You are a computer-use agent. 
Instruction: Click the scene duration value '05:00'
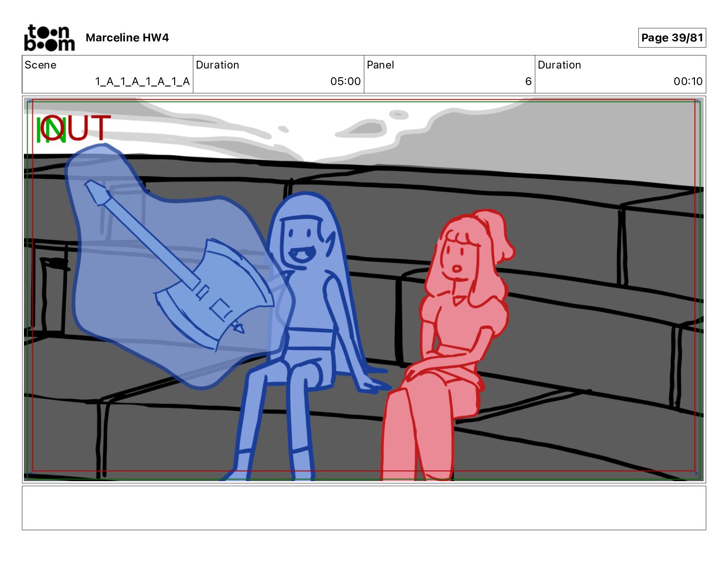[346, 81]
